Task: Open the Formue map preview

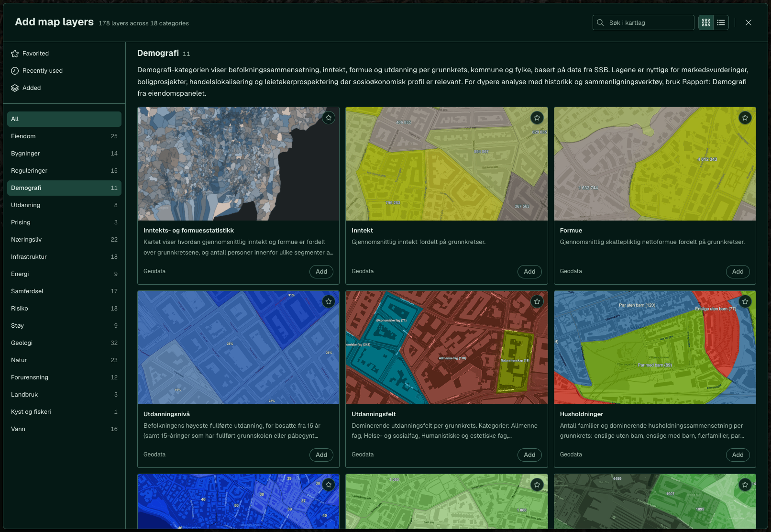Action: (x=655, y=164)
